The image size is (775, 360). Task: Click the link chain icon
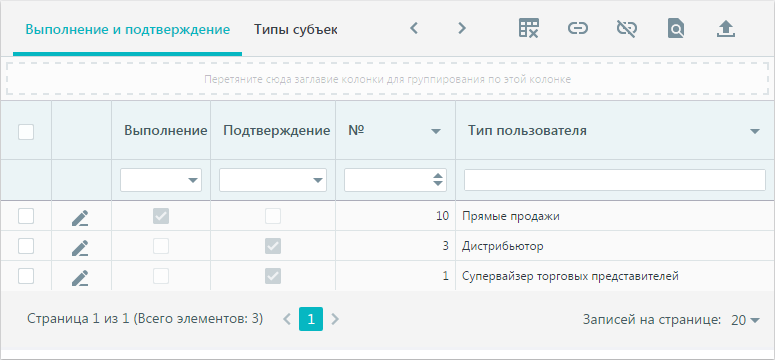click(x=577, y=29)
